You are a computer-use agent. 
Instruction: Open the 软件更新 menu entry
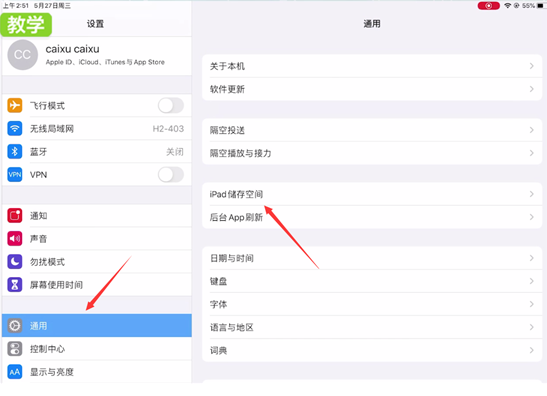coord(372,89)
